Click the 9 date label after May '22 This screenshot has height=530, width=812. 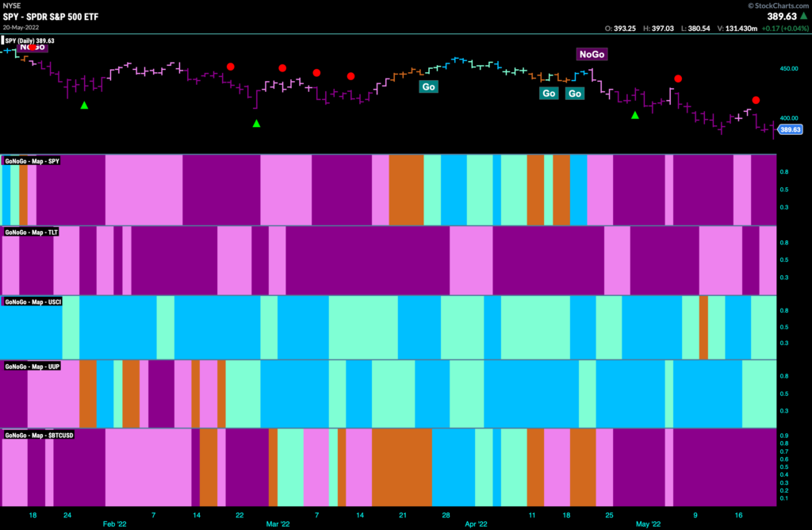tap(695, 515)
